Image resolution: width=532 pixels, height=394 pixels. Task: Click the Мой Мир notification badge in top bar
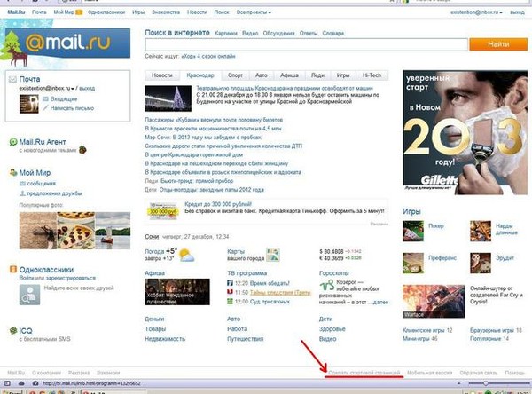tap(79, 12)
